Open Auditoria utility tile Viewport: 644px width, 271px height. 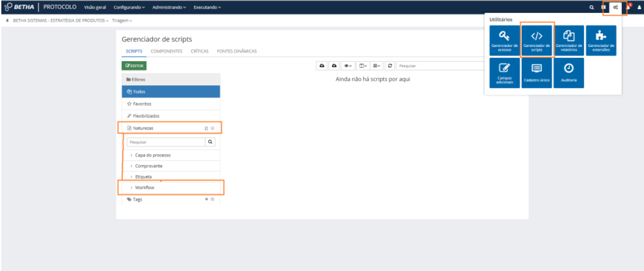(569, 72)
